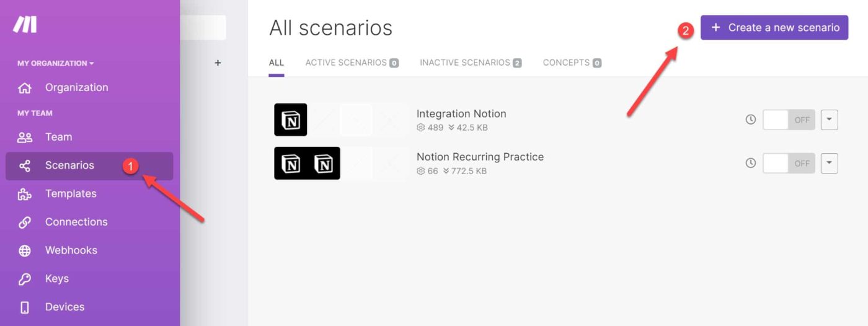868x326 pixels.
Task: Open Organization via the home icon
Action: 25,88
